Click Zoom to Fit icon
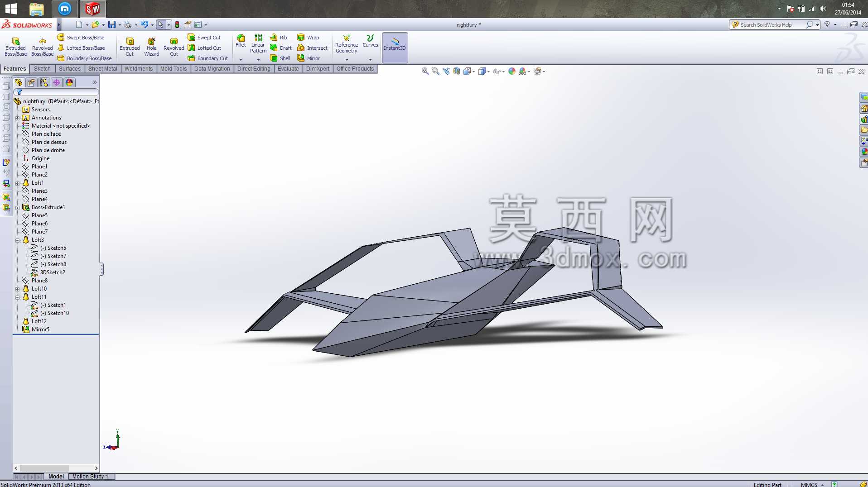 (425, 71)
